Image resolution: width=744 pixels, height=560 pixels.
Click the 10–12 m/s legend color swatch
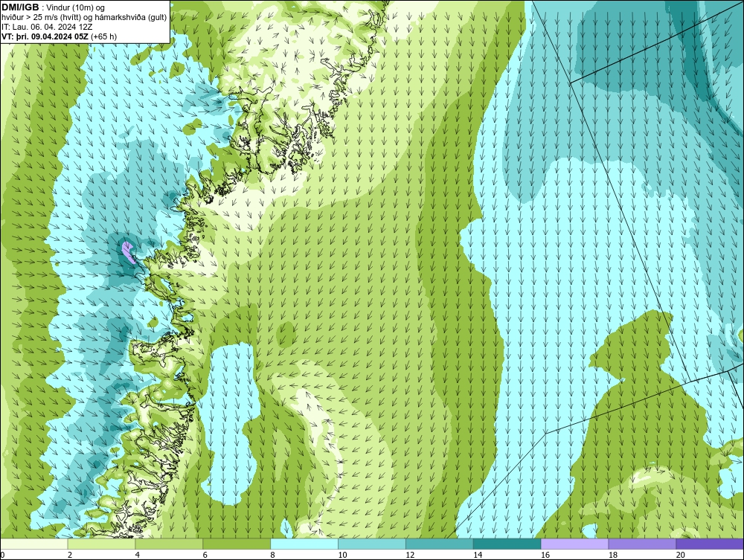point(372,544)
